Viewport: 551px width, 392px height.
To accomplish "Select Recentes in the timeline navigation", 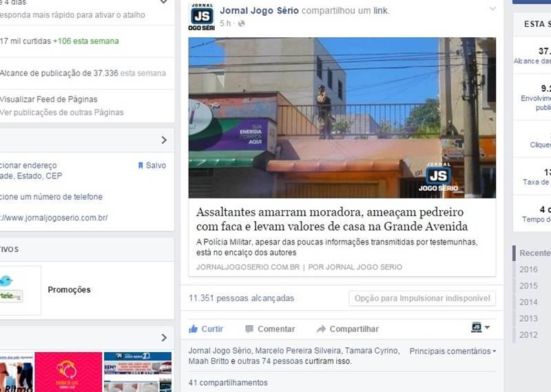I will tap(534, 253).
